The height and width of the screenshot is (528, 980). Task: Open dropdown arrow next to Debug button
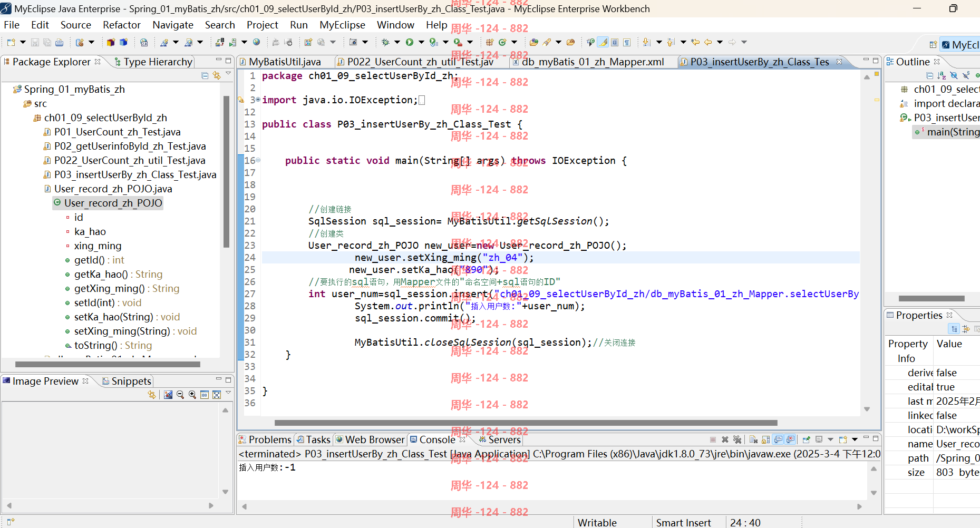click(397, 42)
